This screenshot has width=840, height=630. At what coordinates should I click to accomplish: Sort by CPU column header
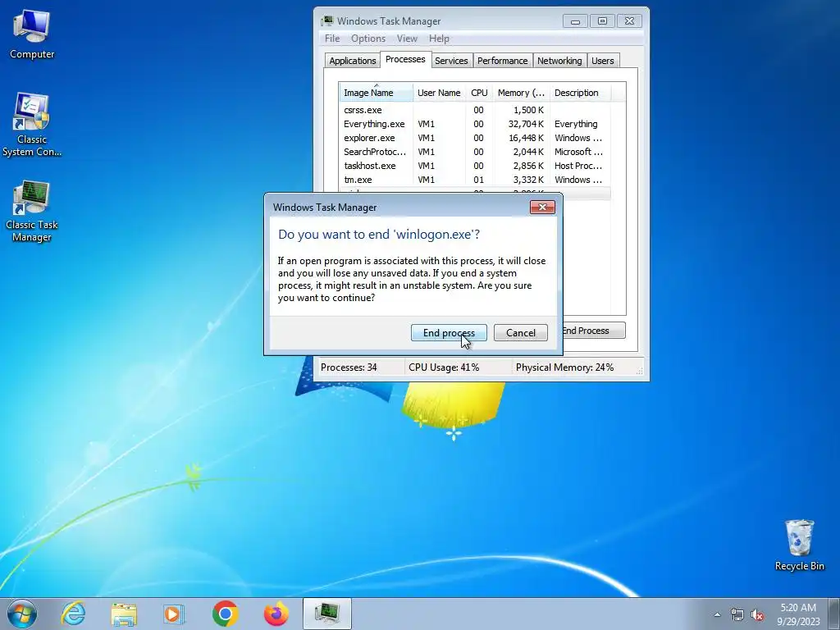[479, 93]
